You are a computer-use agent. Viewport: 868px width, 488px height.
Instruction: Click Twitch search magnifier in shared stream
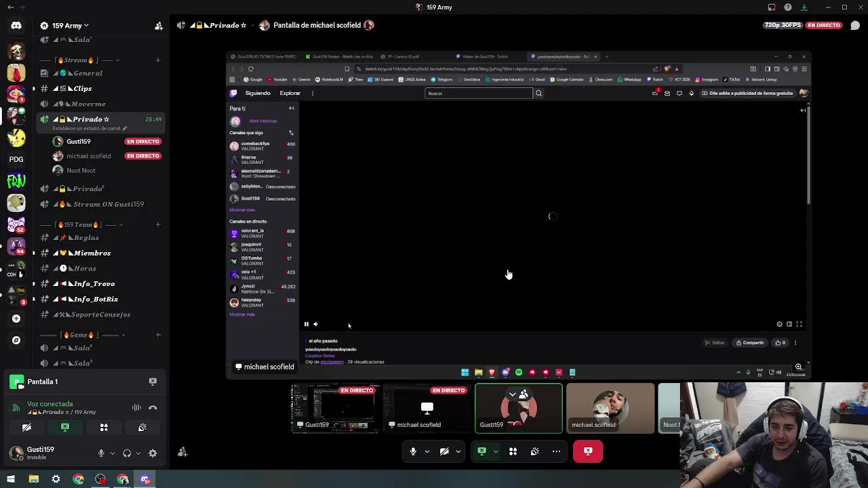pyautogui.click(x=539, y=94)
